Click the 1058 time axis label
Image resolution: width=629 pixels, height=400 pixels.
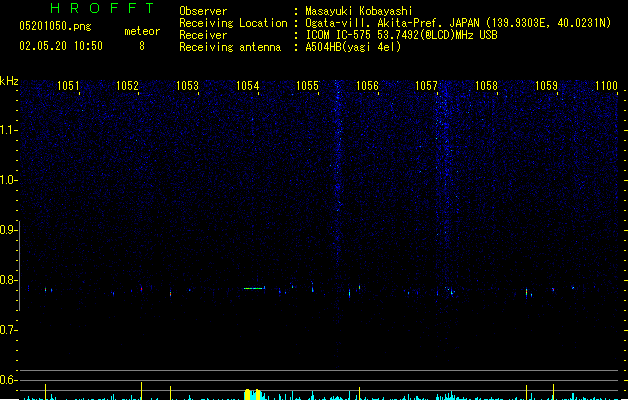[486, 85]
